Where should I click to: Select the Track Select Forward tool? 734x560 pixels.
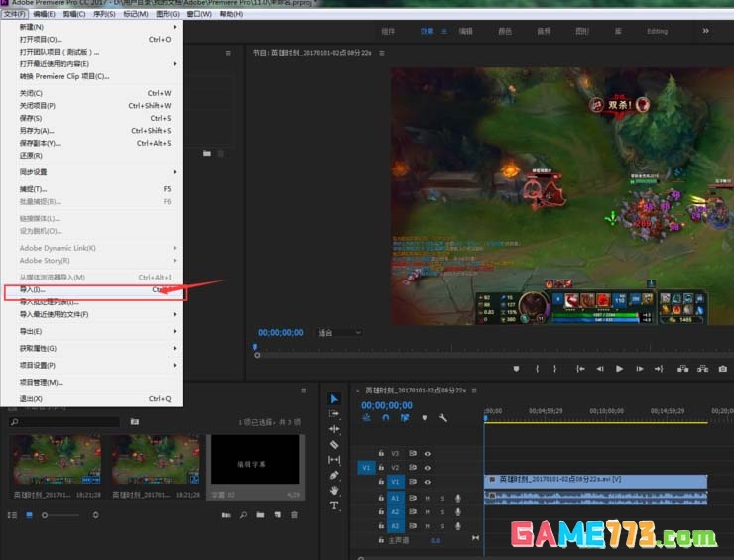click(333, 413)
